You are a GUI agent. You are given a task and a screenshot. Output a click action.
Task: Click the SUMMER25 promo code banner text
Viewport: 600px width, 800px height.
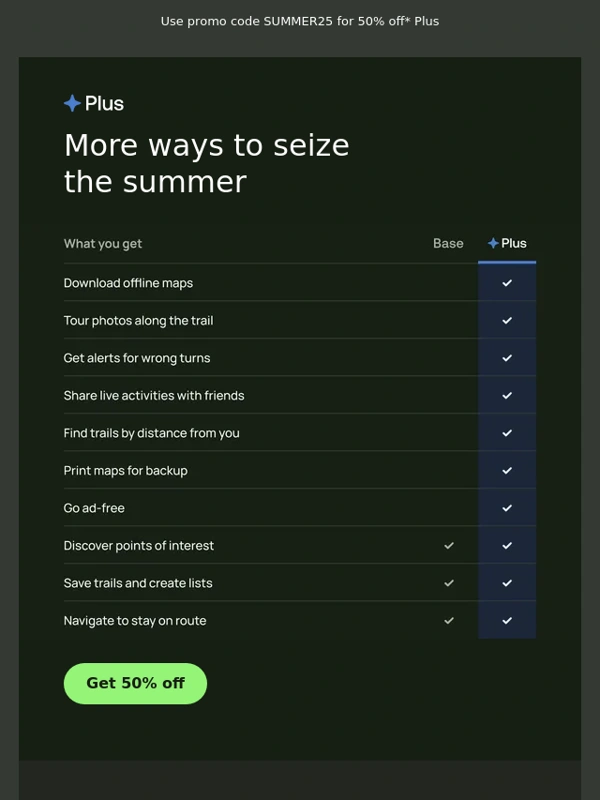click(300, 21)
